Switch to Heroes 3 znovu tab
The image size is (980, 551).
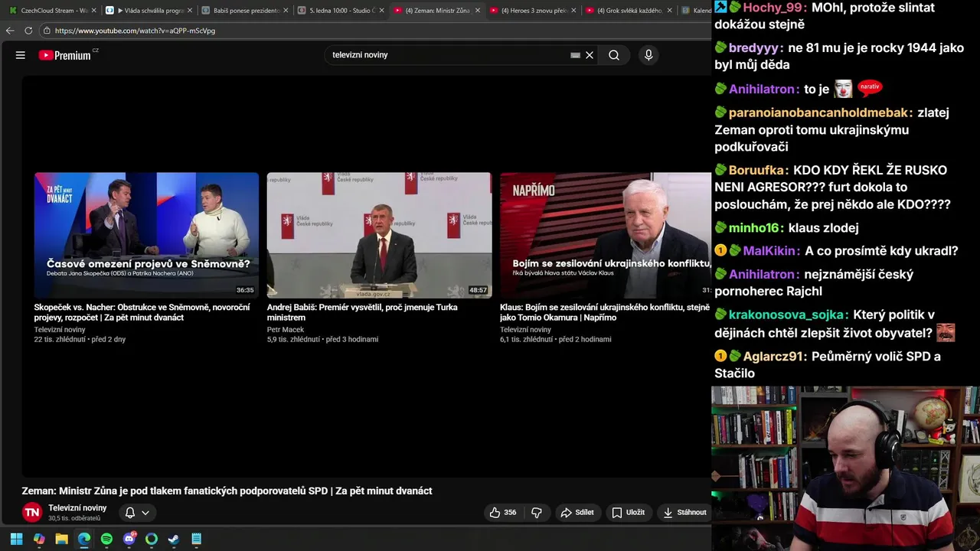(532, 11)
